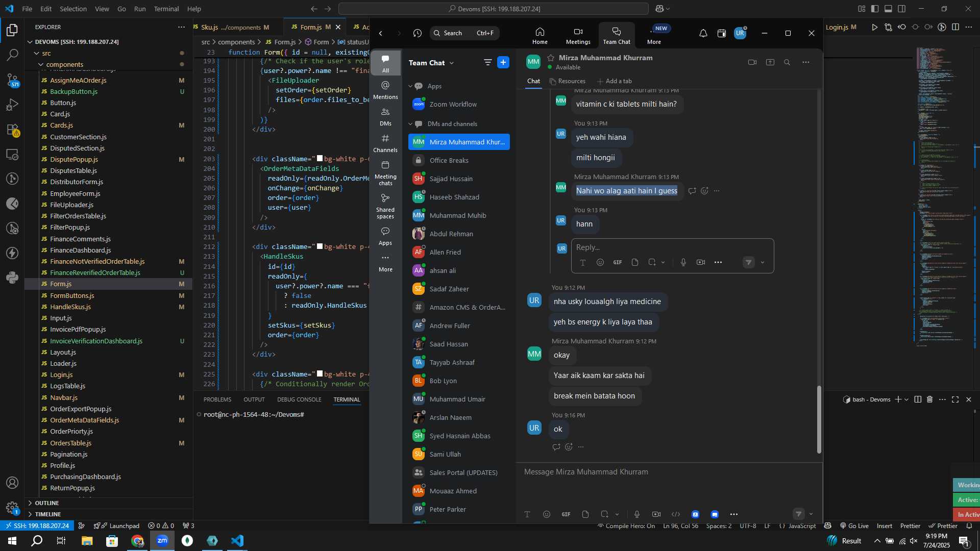
Task: Click Zoom Home icon
Action: [540, 36]
